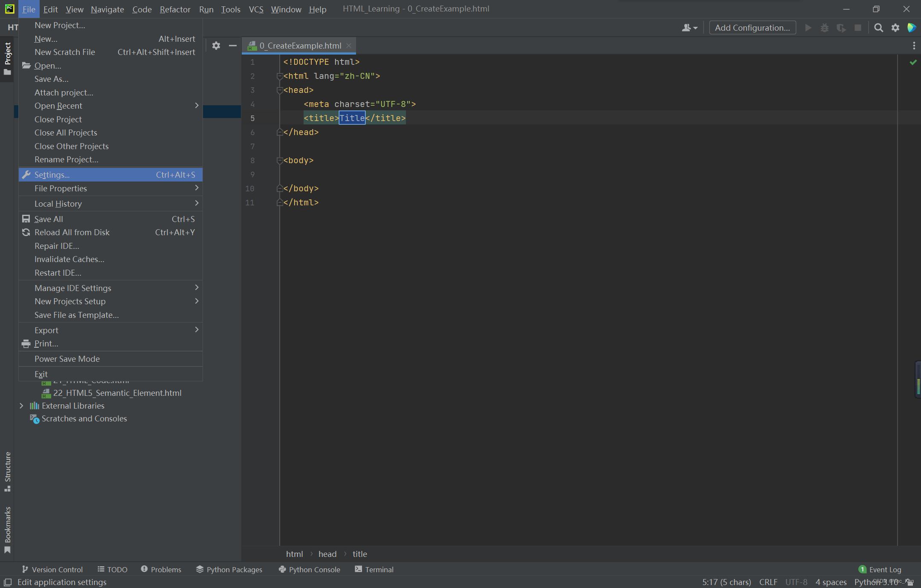The image size is (921, 588).
Task: Select Settings... in the File menu
Action: (x=52, y=175)
